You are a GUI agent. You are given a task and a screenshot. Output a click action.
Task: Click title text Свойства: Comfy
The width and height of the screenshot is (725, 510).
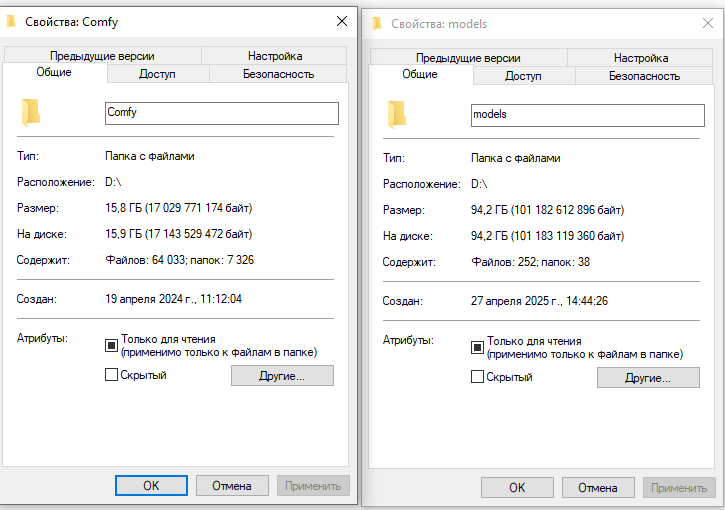tap(72, 22)
